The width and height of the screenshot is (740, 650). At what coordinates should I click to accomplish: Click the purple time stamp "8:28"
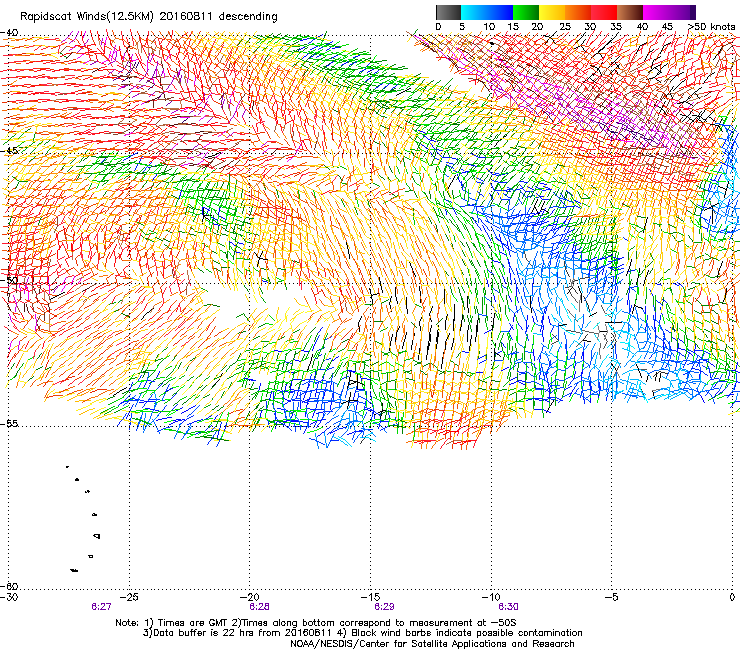tap(259, 607)
